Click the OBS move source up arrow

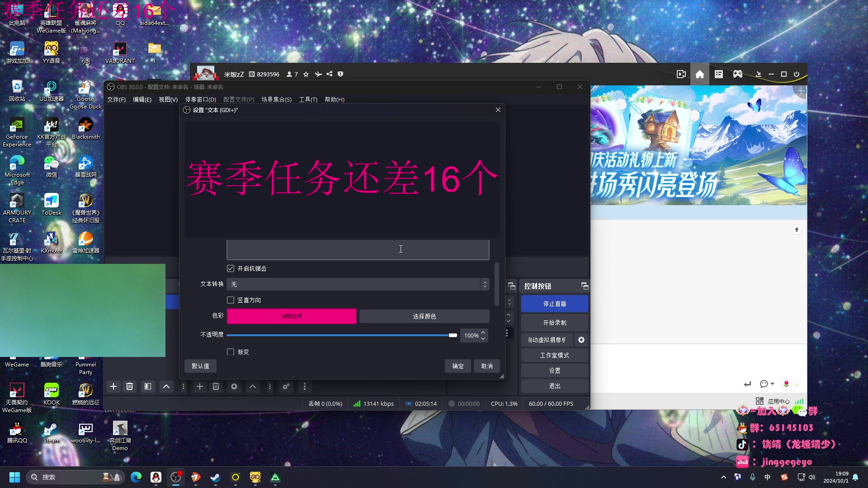[252, 387]
